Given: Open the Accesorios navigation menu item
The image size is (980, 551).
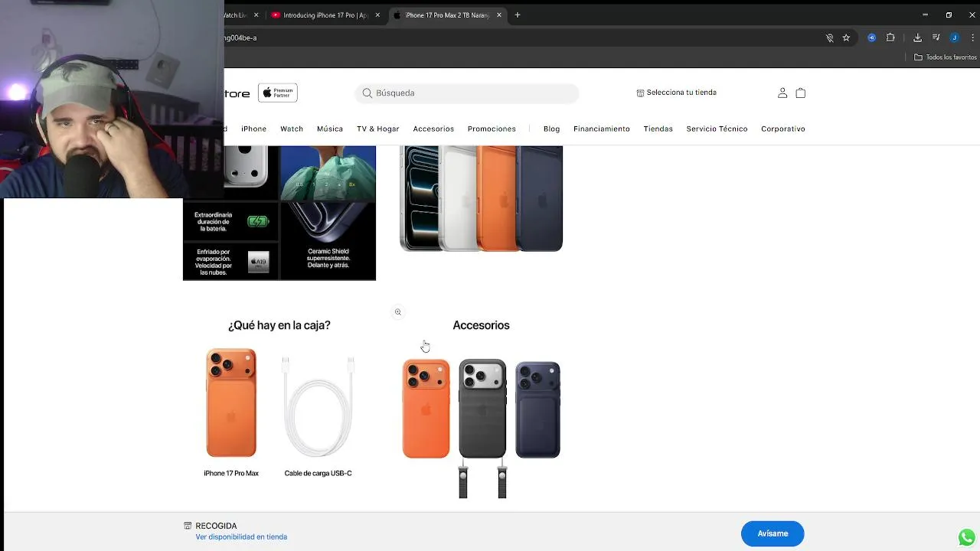Looking at the screenshot, I should pos(433,129).
